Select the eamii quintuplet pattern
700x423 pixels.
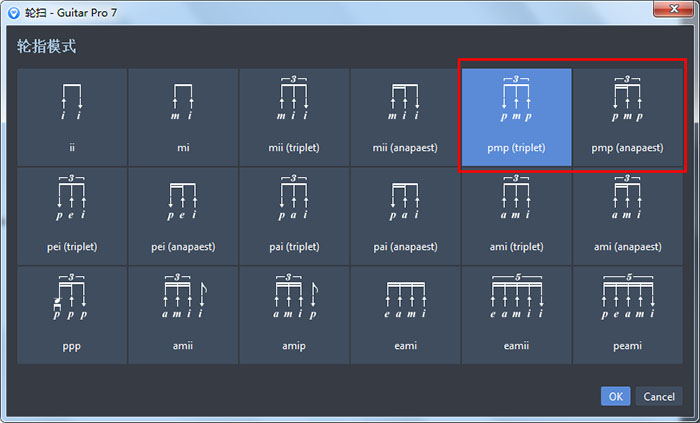click(x=516, y=314)
